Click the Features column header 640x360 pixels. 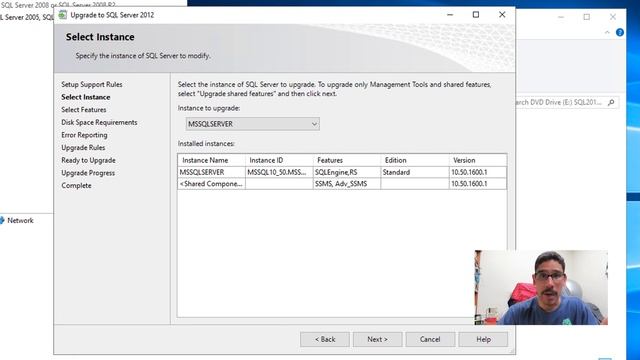click(347, 160)
